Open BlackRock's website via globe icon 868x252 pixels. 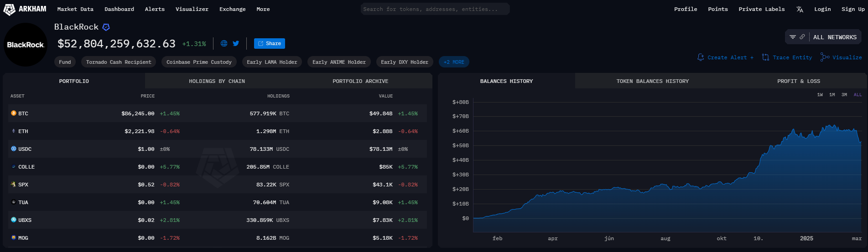coord(224,44)
